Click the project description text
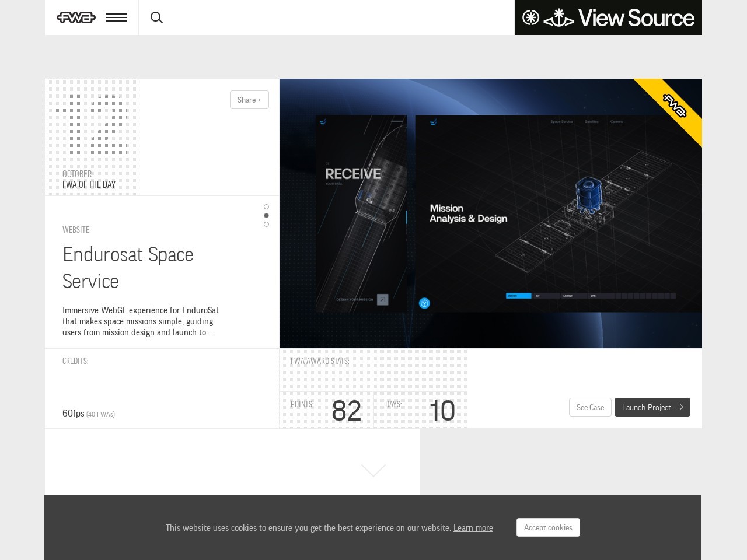This screenshot has width=747, height=560. 141,321
